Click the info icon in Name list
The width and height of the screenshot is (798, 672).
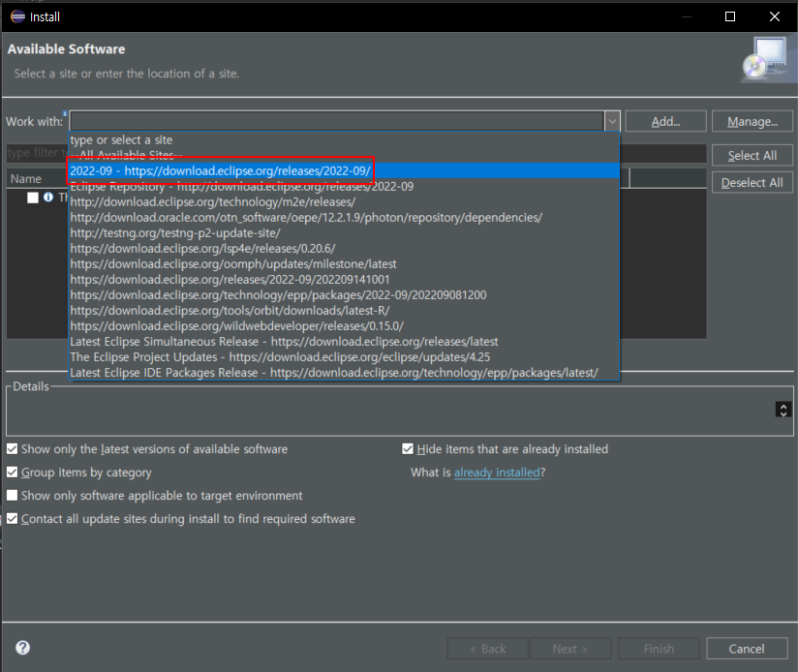48,197
